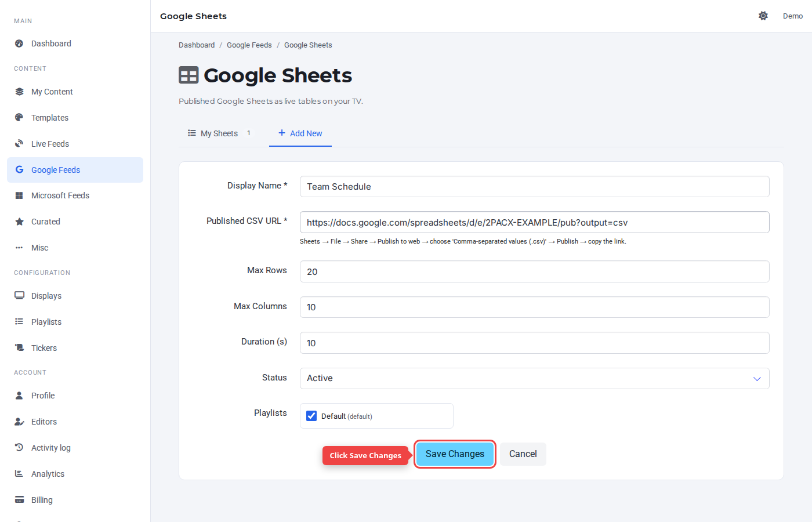Click the My Sheets count badge 1
812x522 pixels.
click(249, 133)
